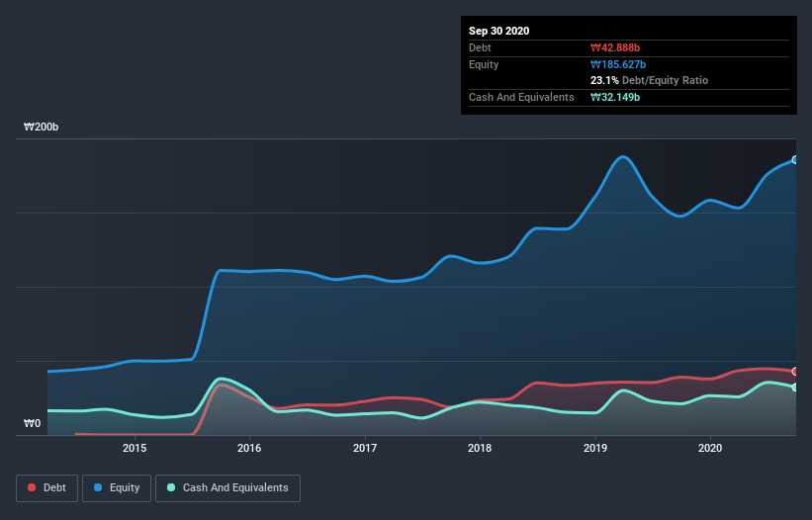Toggle the Equity series legend button

tap(117, 488)
